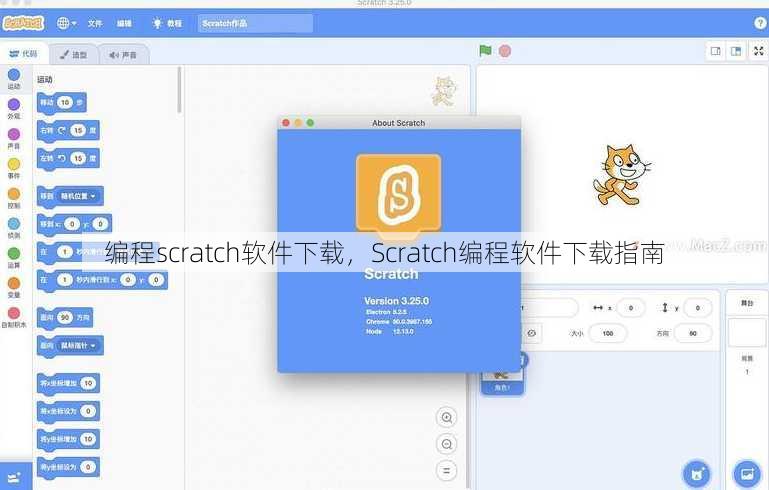
Task: Toggle the hide-sprite eye icon
Action: coord(531,333)
